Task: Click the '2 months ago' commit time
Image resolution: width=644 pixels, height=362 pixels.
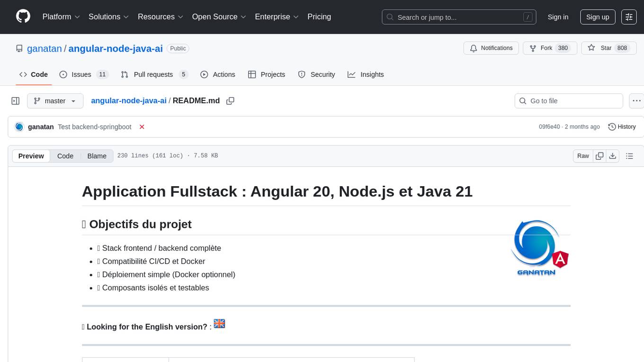Action: [x=582, y=127]
